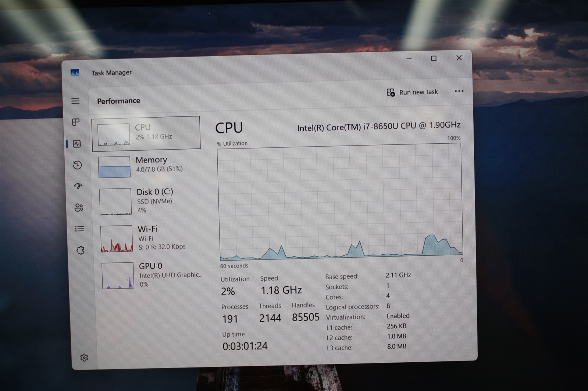Open the Services page puzzle icon
This screenshot has width=588, height=391.
[80, 251]
